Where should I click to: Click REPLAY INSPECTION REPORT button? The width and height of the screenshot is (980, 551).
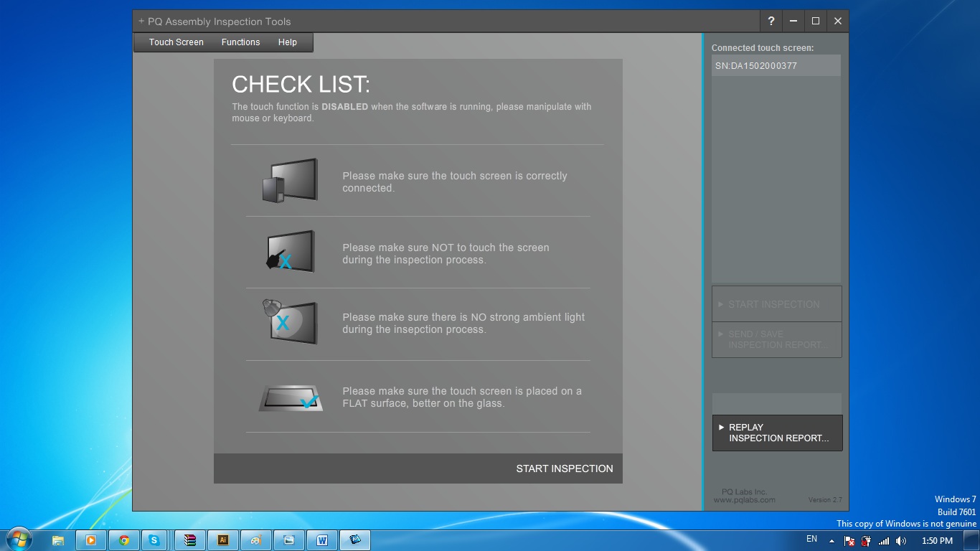click(777, 433)
